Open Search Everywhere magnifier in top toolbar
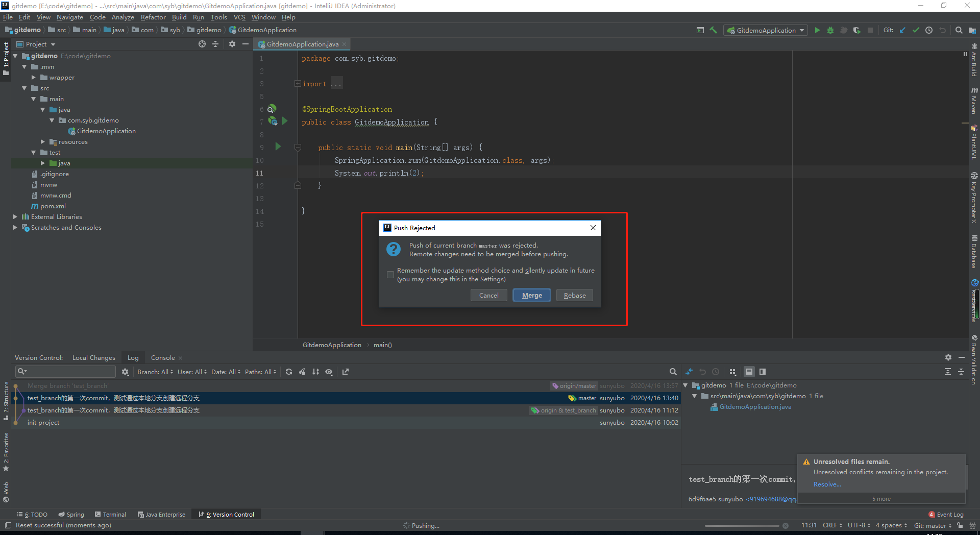Viewport: 980px width, 535px height. [959, 30]
